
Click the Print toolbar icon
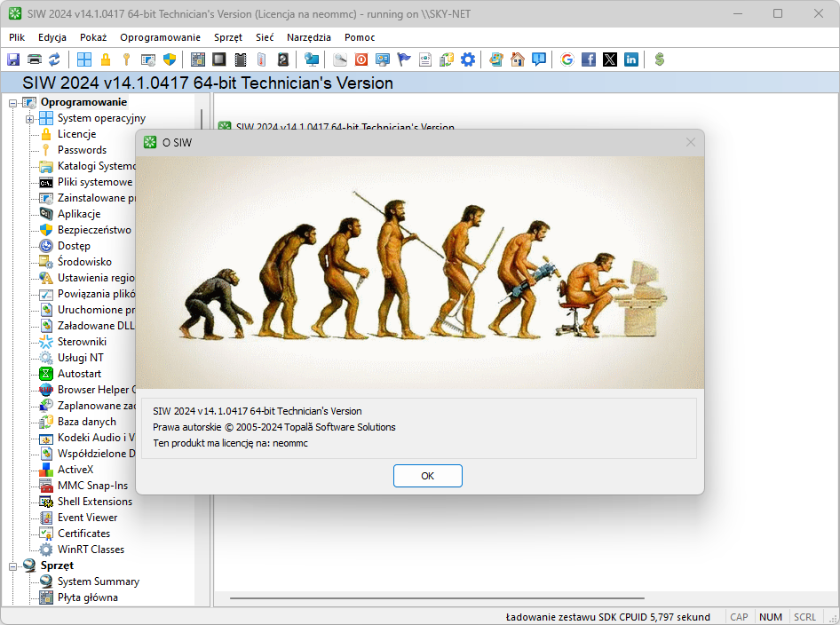35,59
